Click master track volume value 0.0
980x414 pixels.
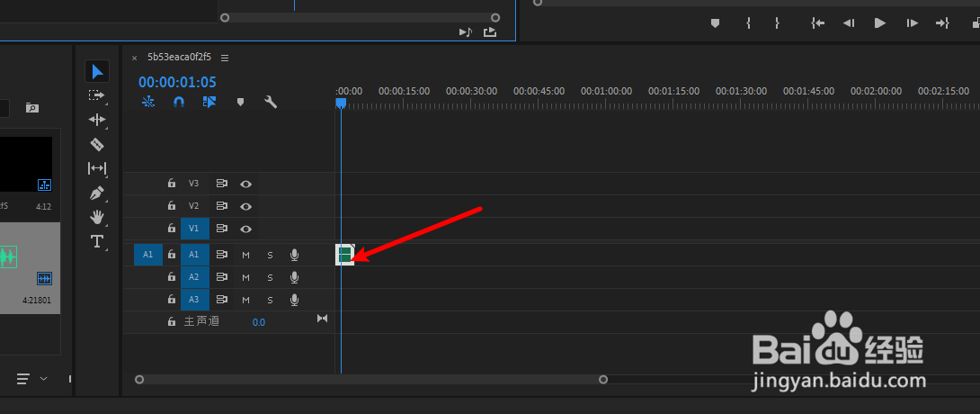pos(259,323)
